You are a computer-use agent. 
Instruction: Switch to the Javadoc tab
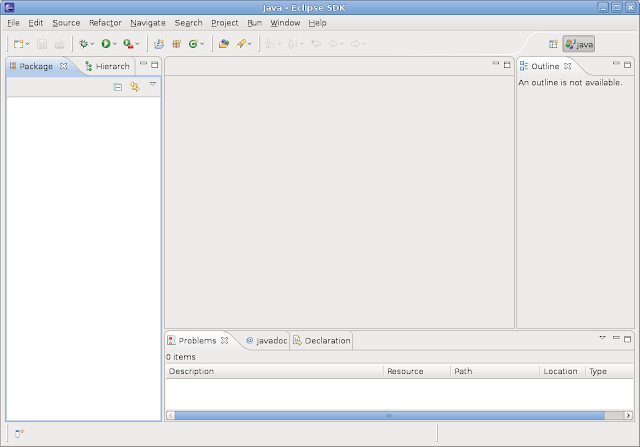click(267, 340)
